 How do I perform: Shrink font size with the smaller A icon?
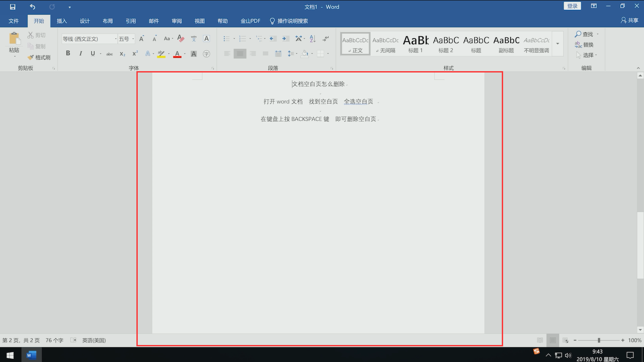tap(154, 39)
